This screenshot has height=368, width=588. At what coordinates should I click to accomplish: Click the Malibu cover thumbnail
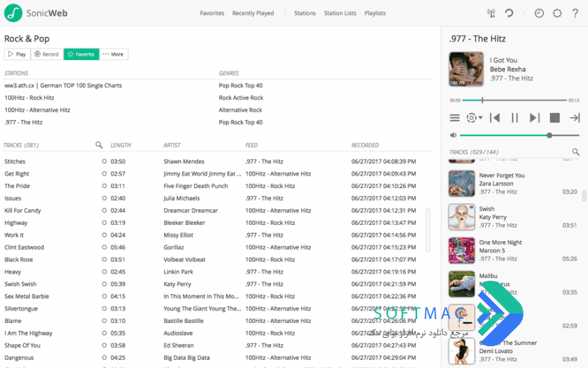(x=461, y=284)
